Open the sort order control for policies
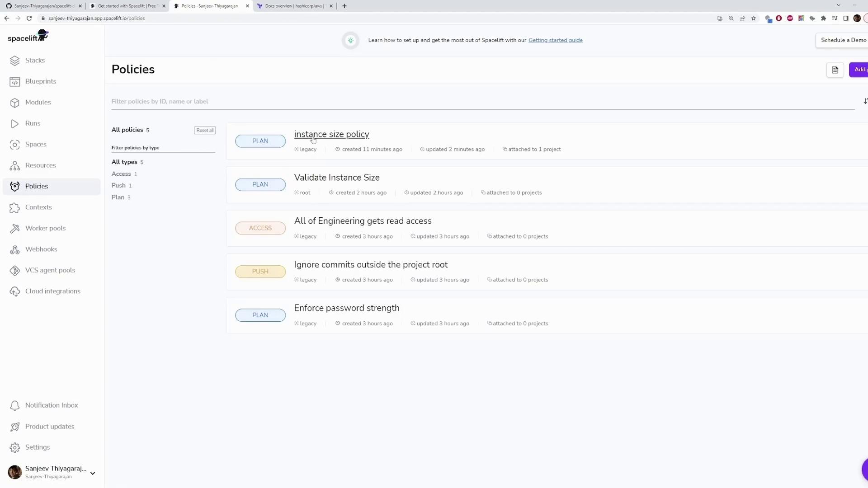Screen dimensions: 868x488 (864, 101)
